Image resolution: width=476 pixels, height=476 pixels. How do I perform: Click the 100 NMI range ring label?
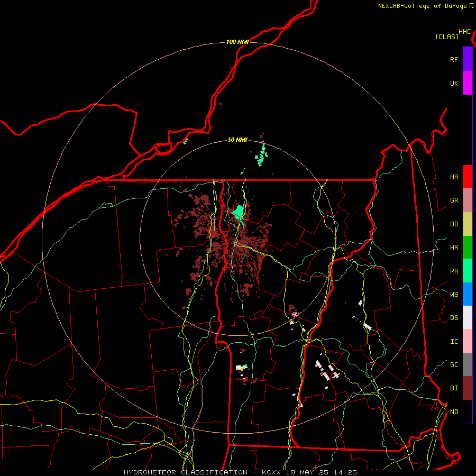tap(237, 42)
